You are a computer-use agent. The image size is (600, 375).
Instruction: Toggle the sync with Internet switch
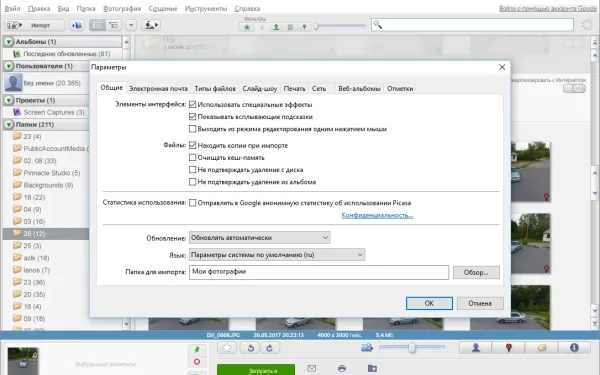click(574, 88)
